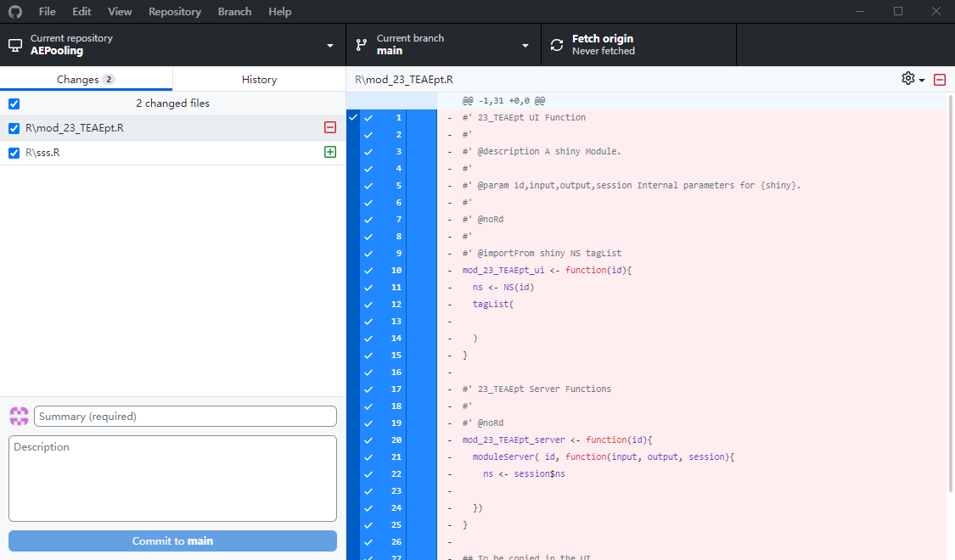Open diff settings gear icon
This screenshot has height=560, width=955.
click(x=908, y=79)
